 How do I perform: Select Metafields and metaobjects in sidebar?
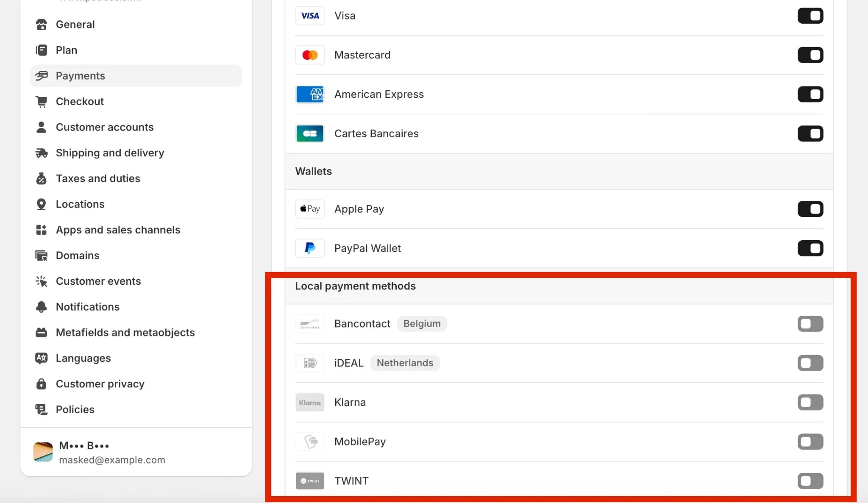coord(125,333)
